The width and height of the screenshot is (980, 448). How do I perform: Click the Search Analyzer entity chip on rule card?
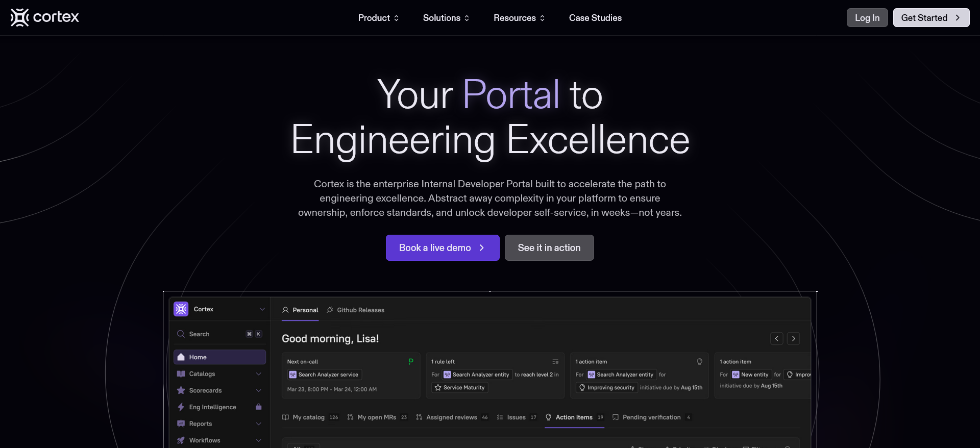(x=477, y=375)
